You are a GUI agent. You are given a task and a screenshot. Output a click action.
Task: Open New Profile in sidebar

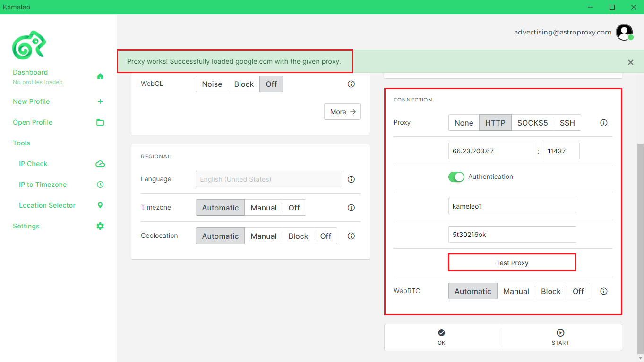(x=31, y=101)
